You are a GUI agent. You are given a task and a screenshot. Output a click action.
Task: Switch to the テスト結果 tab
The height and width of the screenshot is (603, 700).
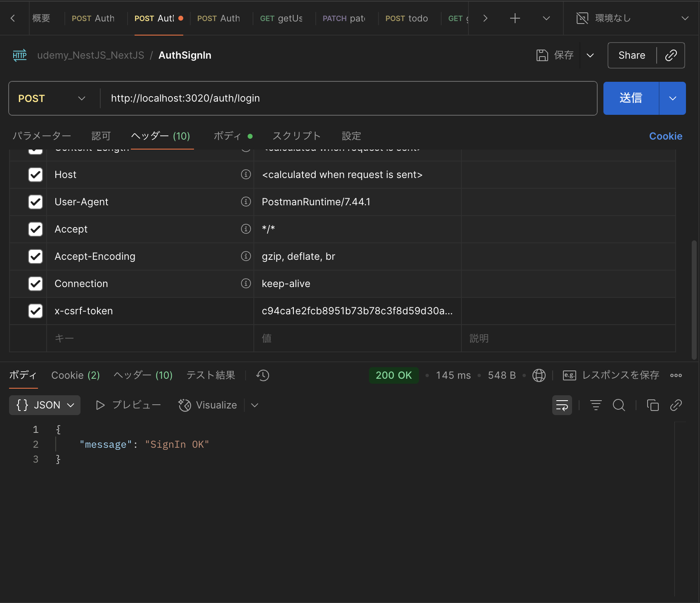pyautogui.click(x=211, y=375)
